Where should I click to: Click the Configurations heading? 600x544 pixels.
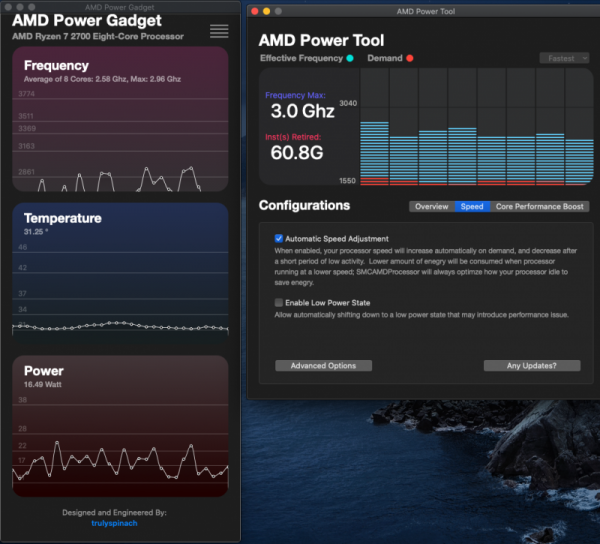[x=304, y=205]
